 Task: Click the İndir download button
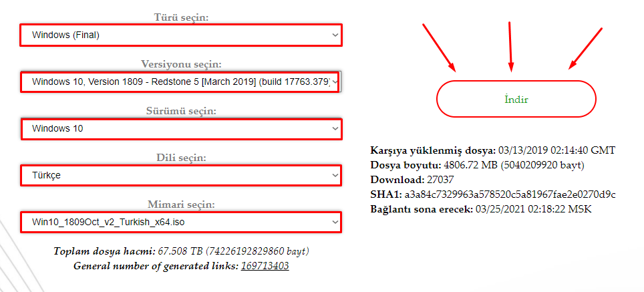516,99
